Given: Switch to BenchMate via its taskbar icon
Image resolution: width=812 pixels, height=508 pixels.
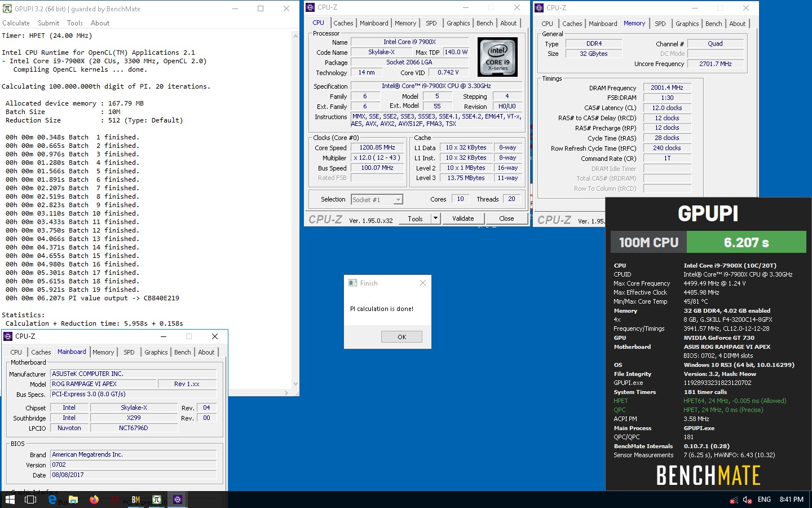Looking at the screenshot, I should coord(136,500).
